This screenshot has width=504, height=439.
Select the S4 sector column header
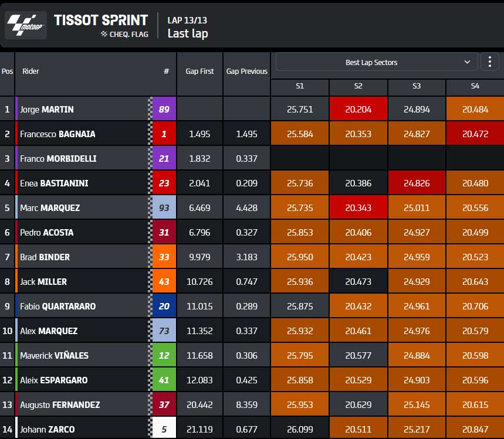pyautogui.click(x=475, y=86)
